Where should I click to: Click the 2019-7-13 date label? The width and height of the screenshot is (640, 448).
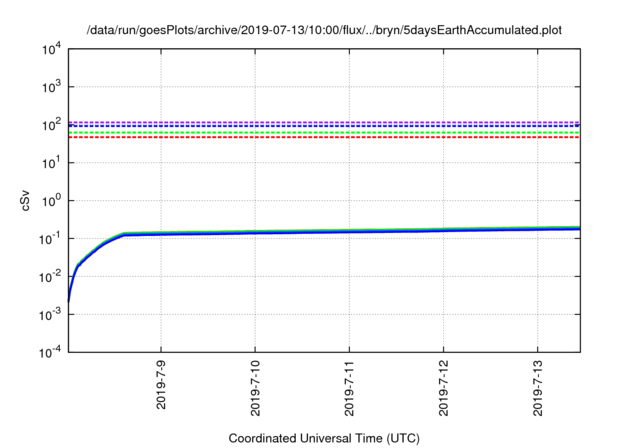538,388
